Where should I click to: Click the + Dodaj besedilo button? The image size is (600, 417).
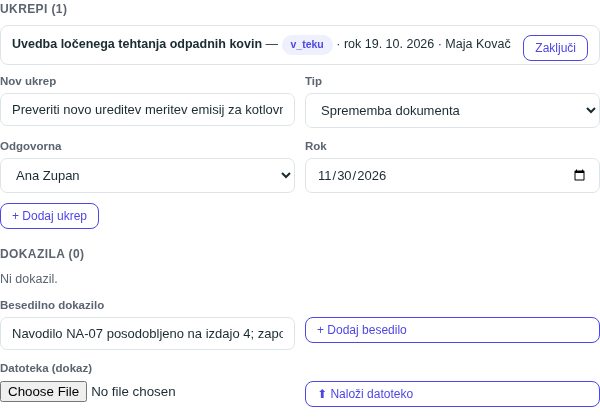pyautogui.click(x=452, y=330)
